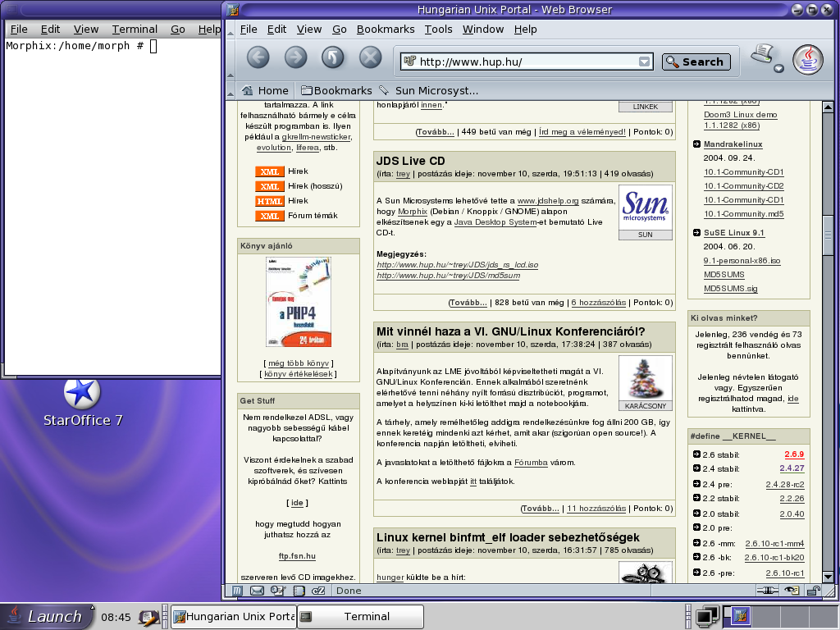Open kernel version 2.6.9 link
The image size is (840, 630).
click(794, 454)
